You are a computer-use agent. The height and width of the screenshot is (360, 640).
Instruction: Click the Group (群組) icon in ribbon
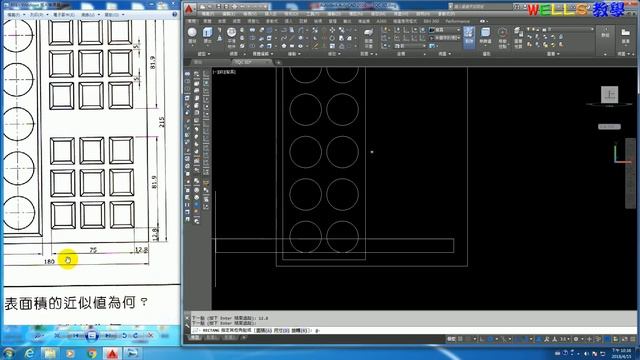point(605,36)
